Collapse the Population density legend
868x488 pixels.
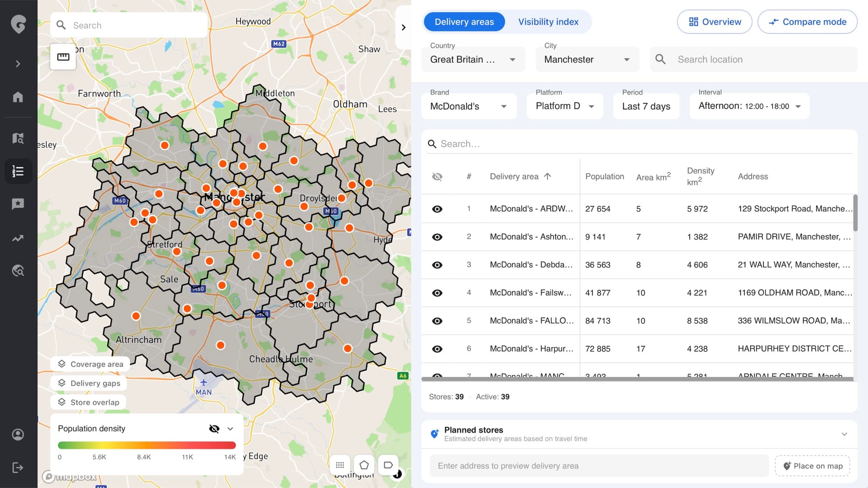pos(230,429)
